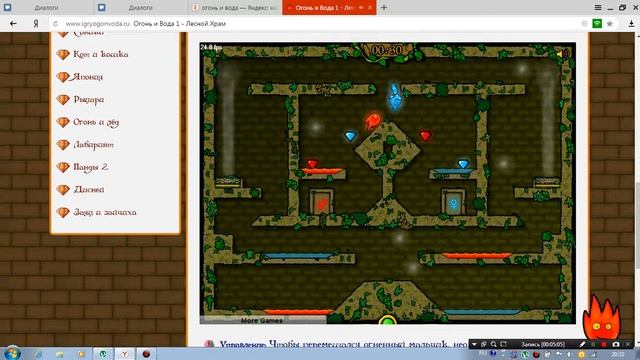Viewport: 640px width, 360px height.
Task: Click green Wi-Fi protect icon in address bar
Action: (597, 24)
